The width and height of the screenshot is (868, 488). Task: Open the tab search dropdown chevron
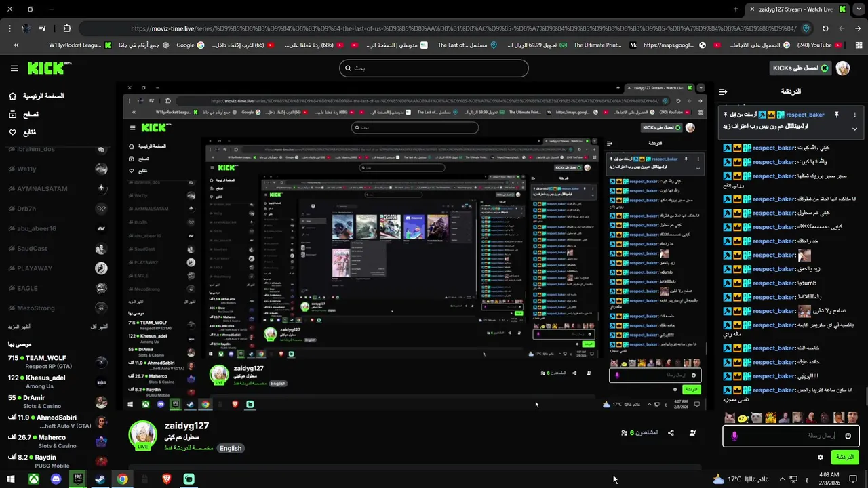[860, 9]
